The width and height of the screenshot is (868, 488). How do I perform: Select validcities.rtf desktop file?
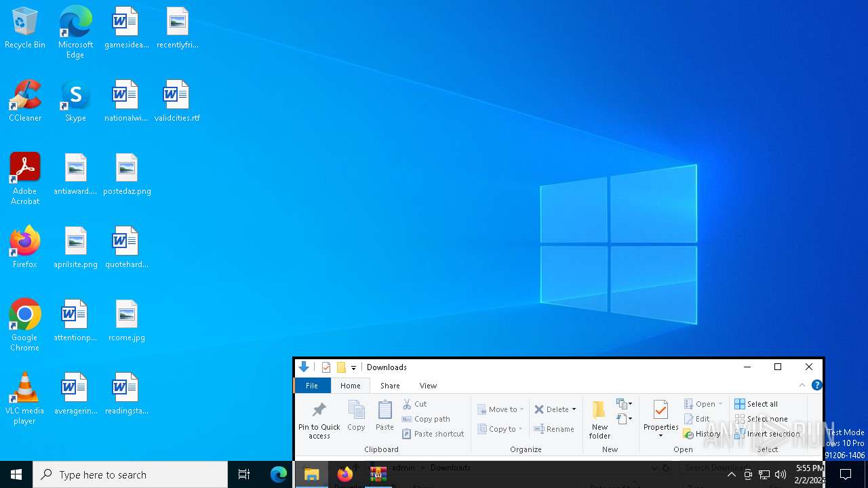point(177,101)
